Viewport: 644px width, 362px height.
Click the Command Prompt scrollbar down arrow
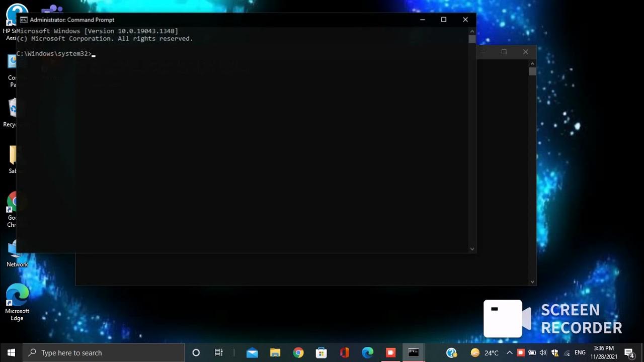(x=472, y=249)
